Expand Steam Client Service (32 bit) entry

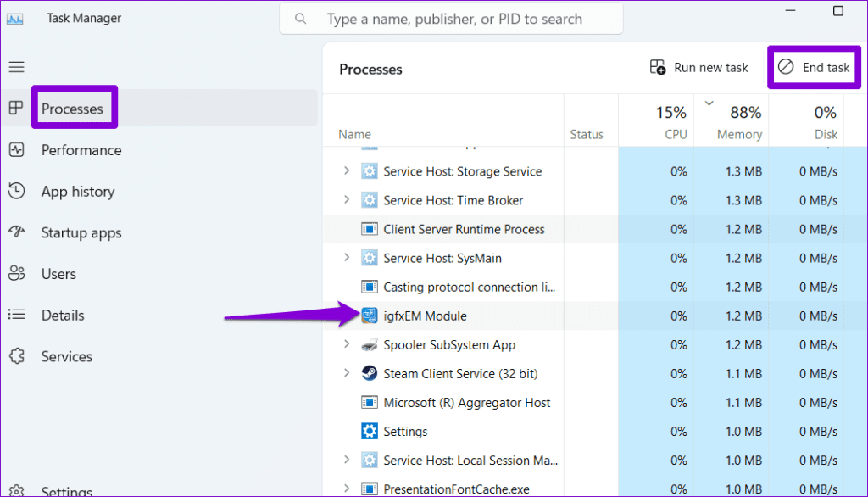[346, 373]
